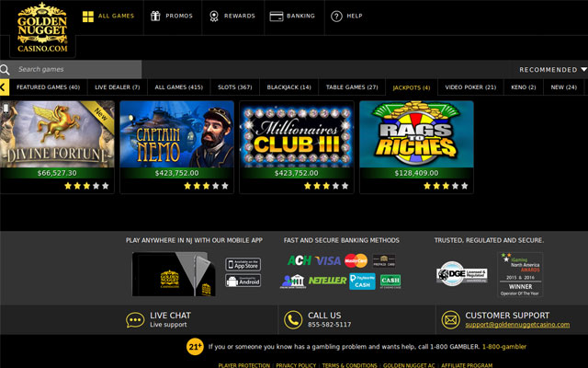588x368 pixels.
Task: Click the MasterCard logo
Action: pos(356,260)
